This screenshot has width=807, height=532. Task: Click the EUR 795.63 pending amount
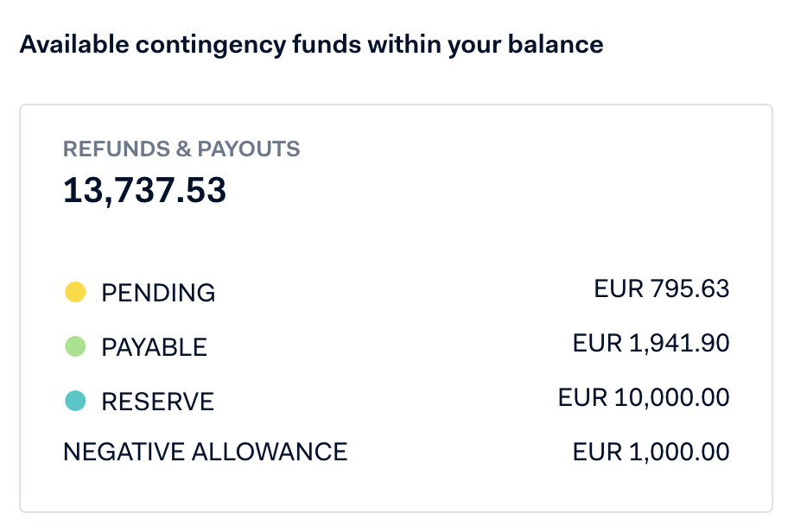(x=661, y=288)
